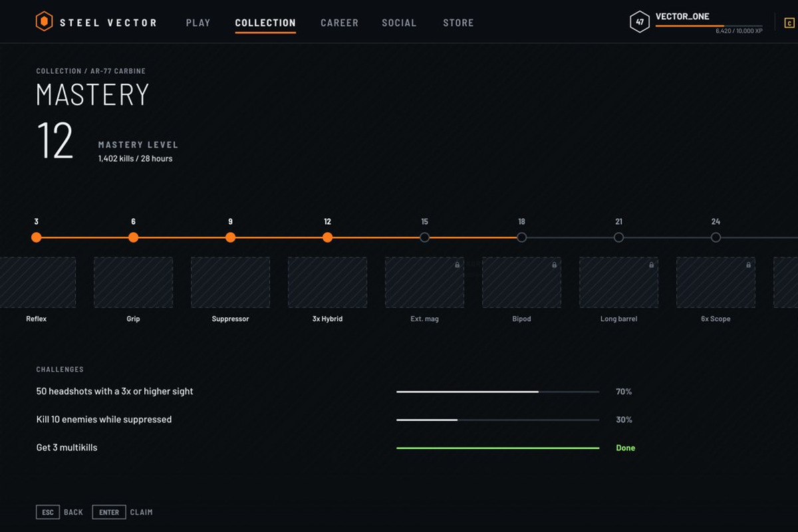
Task: Click the headshots challenge progress bar
Action: (x=497, y=392)
